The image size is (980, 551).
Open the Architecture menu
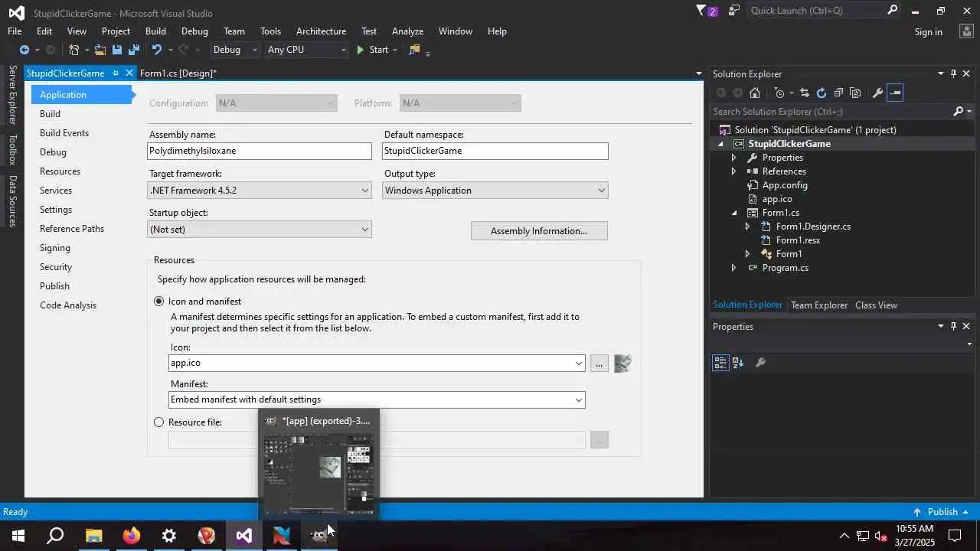point(321,31)
